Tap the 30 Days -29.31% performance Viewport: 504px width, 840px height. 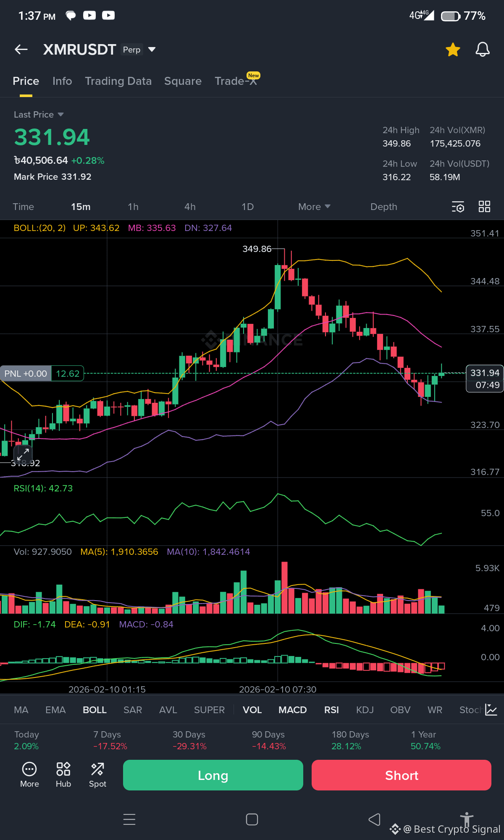(x=189, y=740)
